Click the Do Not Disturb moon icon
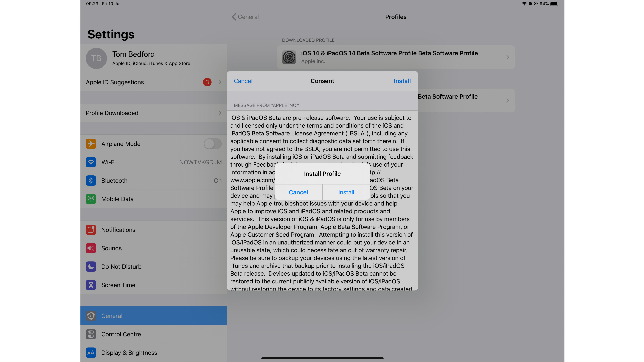 91,267
